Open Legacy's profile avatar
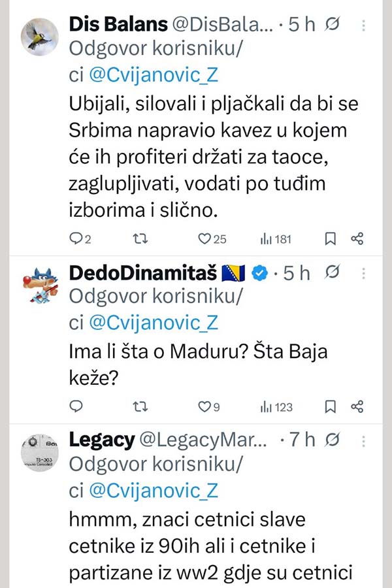This screenshot has width=392, height=588. tap(41, 452)
